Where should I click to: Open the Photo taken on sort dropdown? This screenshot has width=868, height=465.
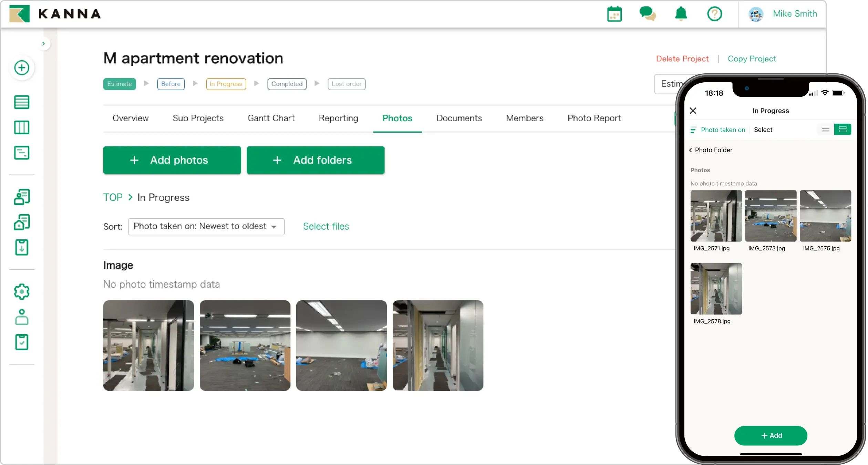[722, 130]
